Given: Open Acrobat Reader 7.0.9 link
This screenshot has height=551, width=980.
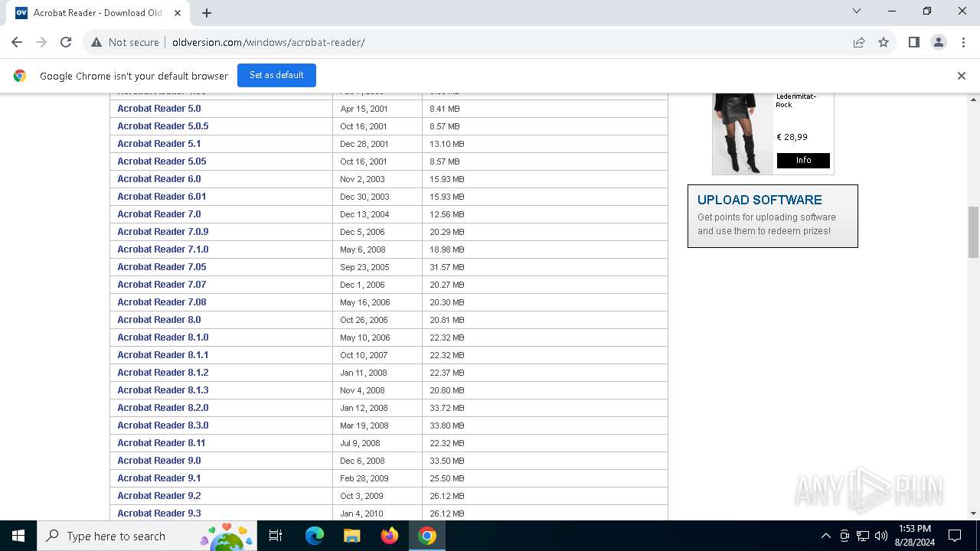Looking at the screenshot, I should click(163, 232).
